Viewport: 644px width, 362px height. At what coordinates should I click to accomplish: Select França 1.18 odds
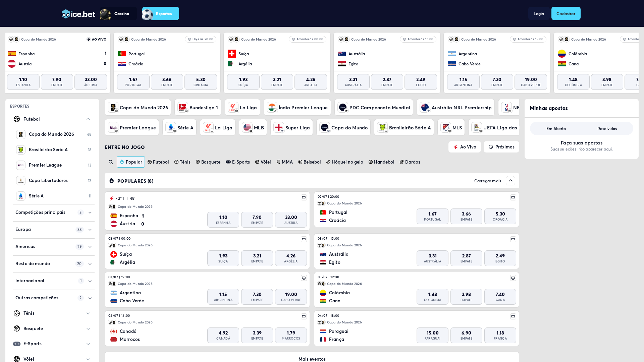(500, 335)
